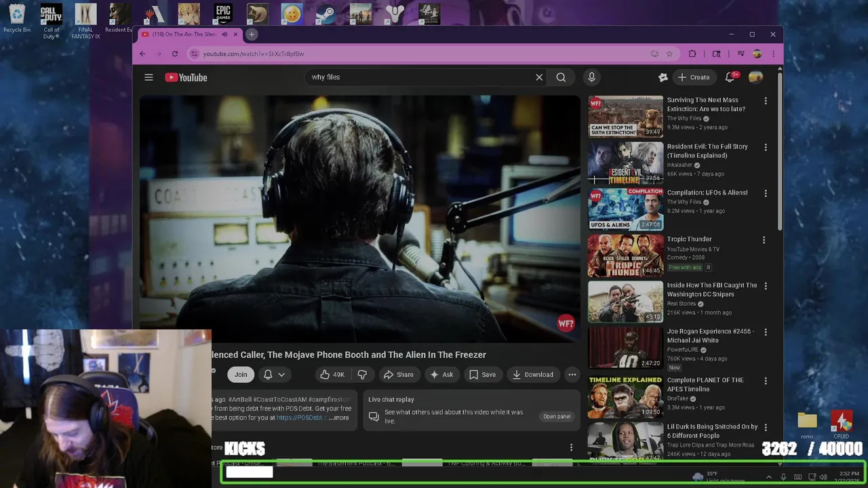Image resolution: width=868 pixels, height=488 pixels.
Task: Run search with the magnifier button
Action: 561,77
